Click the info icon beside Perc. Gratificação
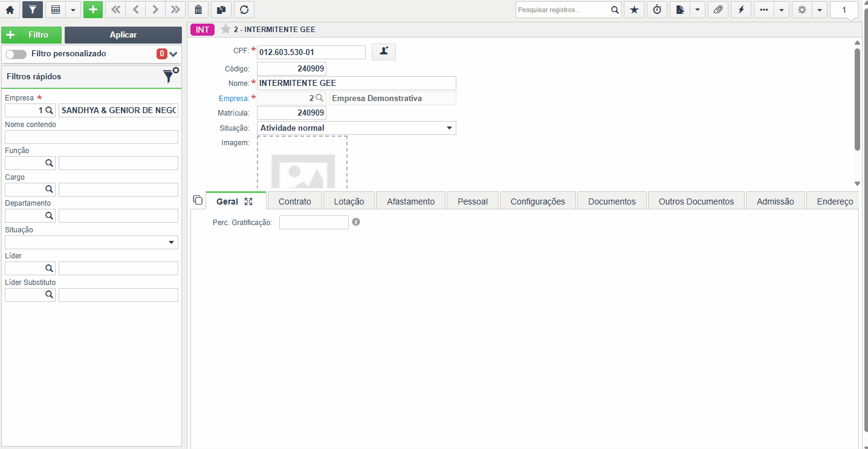The height and width of the screenshot is (449, 868). 356,222
